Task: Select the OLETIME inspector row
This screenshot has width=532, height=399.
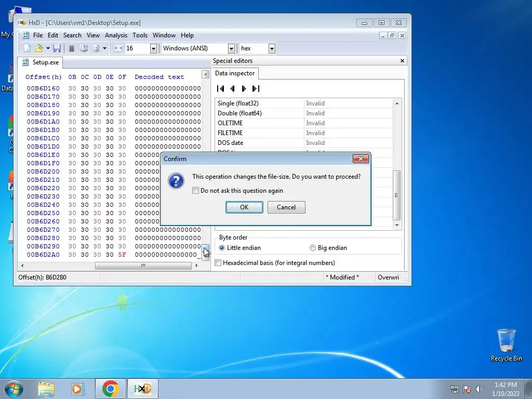Action: click(303, 123)
